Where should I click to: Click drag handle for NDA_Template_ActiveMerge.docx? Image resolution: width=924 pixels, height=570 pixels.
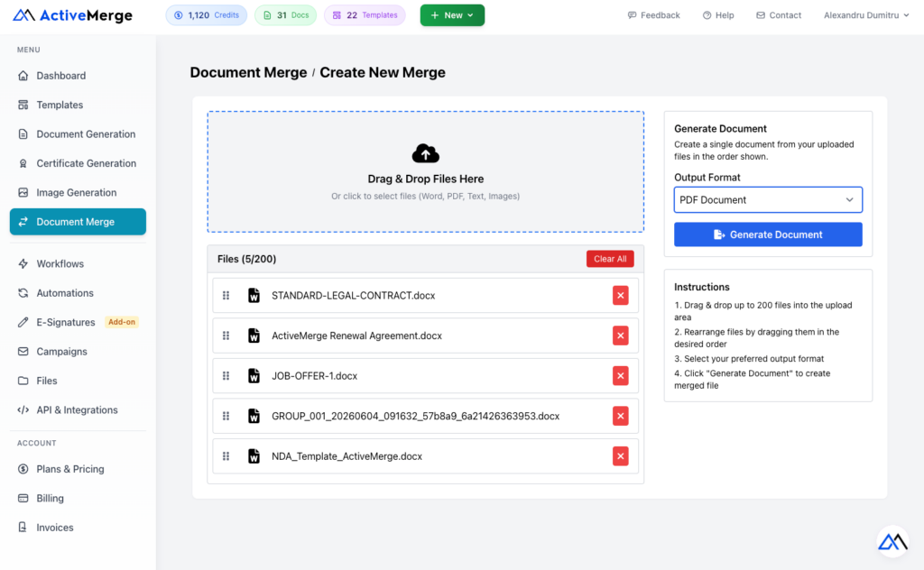pos(226,456)
